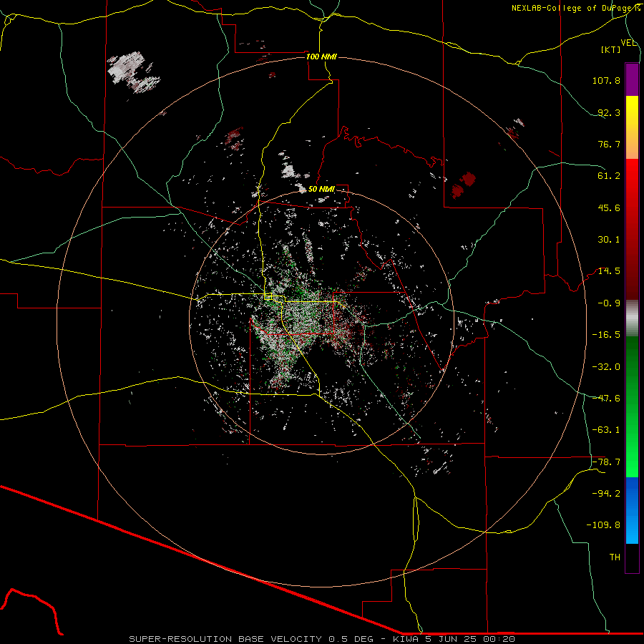Pick the blue segment of color bar
The width and height of the screenshot is (644, 644).
[x=632, y=510]
